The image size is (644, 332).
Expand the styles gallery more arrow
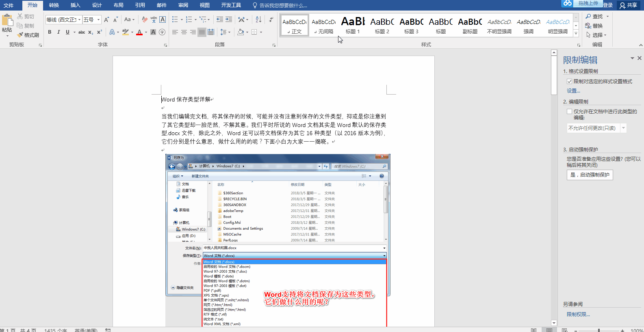(x=576, y=34)
